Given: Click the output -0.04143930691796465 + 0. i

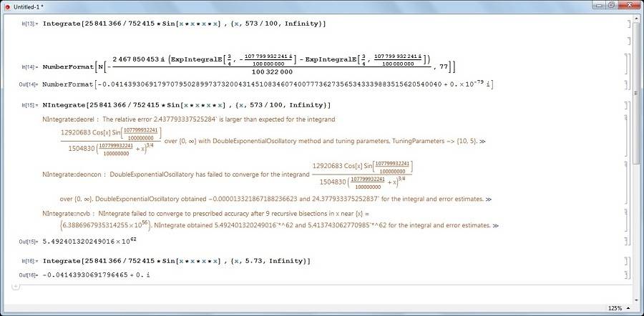Looking at the screenshot, I should [96, 274].
